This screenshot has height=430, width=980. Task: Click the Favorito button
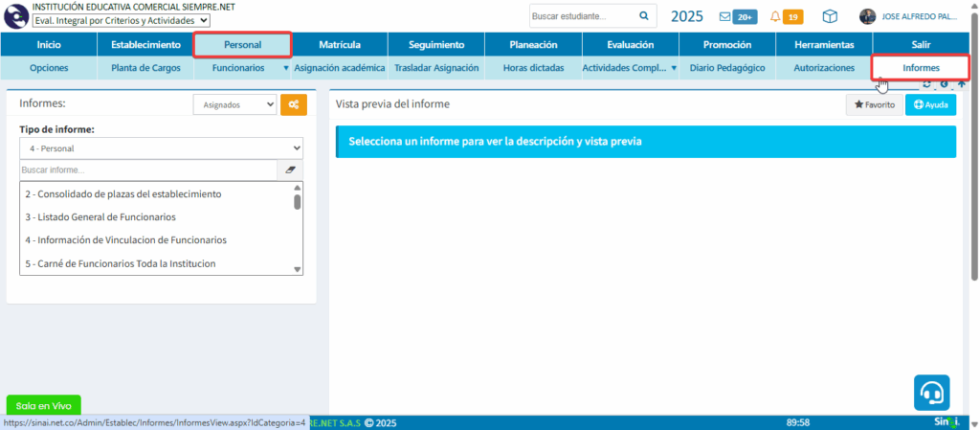click(x=874, y=104)
